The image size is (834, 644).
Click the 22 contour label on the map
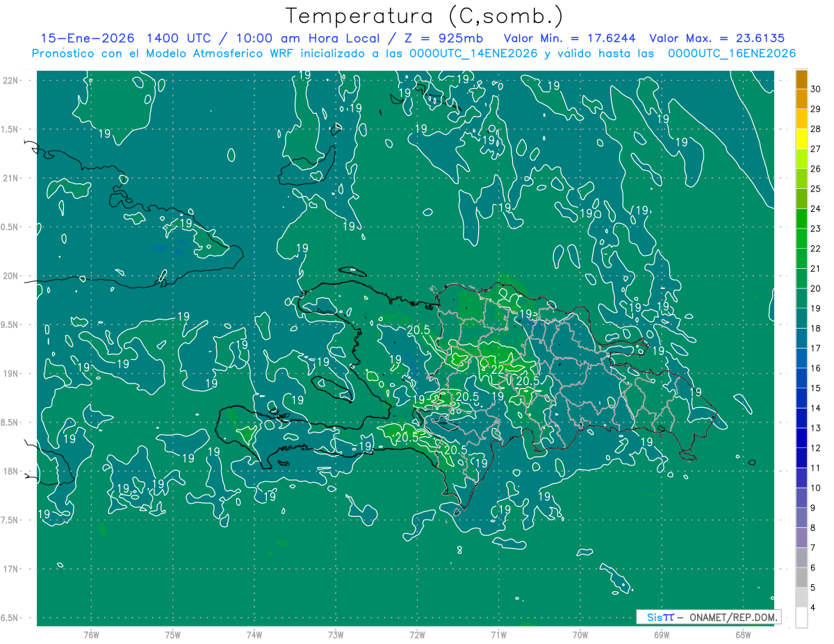pyautogui.click(x=498, y=369)
